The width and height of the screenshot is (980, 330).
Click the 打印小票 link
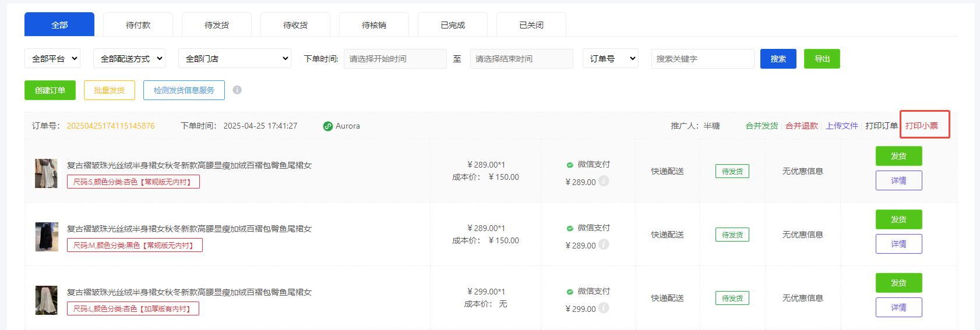point(922,126)
